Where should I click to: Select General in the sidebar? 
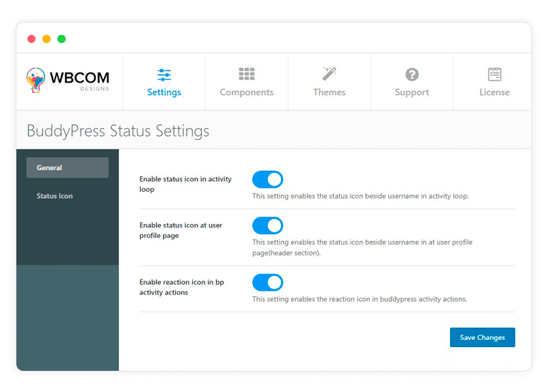67,167
